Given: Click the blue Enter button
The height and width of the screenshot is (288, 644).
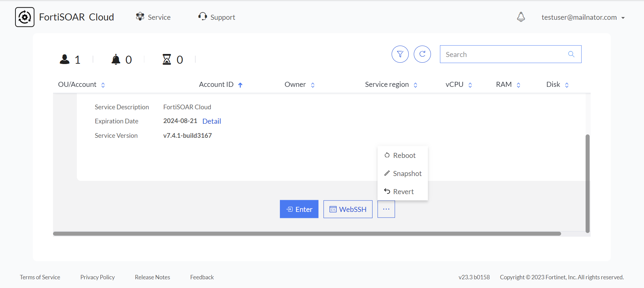Looking at the screenshot, I should [299, 209].
